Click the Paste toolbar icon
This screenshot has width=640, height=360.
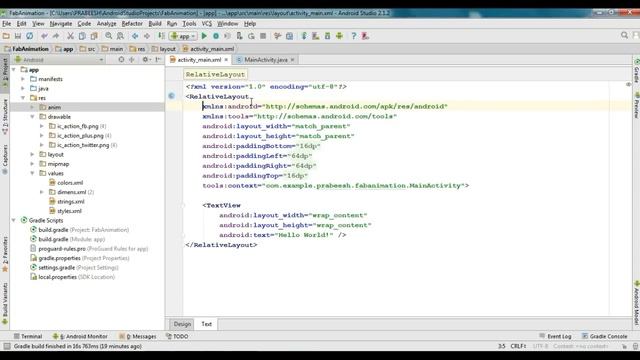[94, 36]
